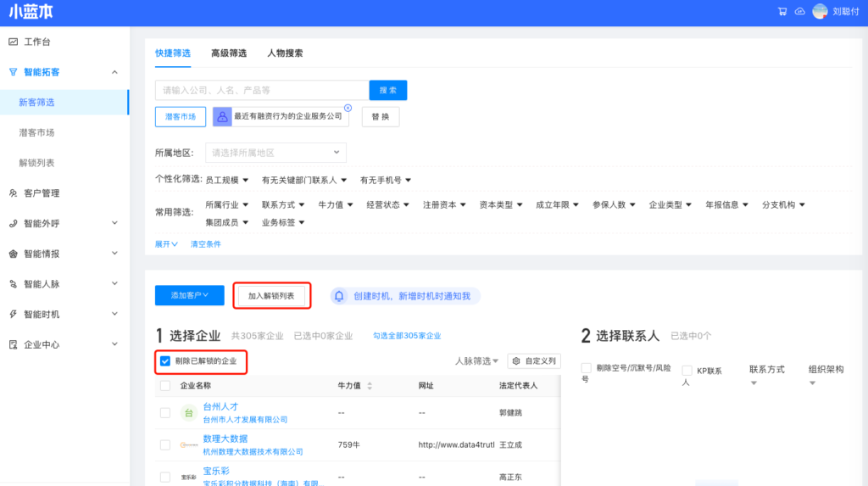868x486 pixels.
Task: Click the cloud download icon in header
Action: (799, 11)
